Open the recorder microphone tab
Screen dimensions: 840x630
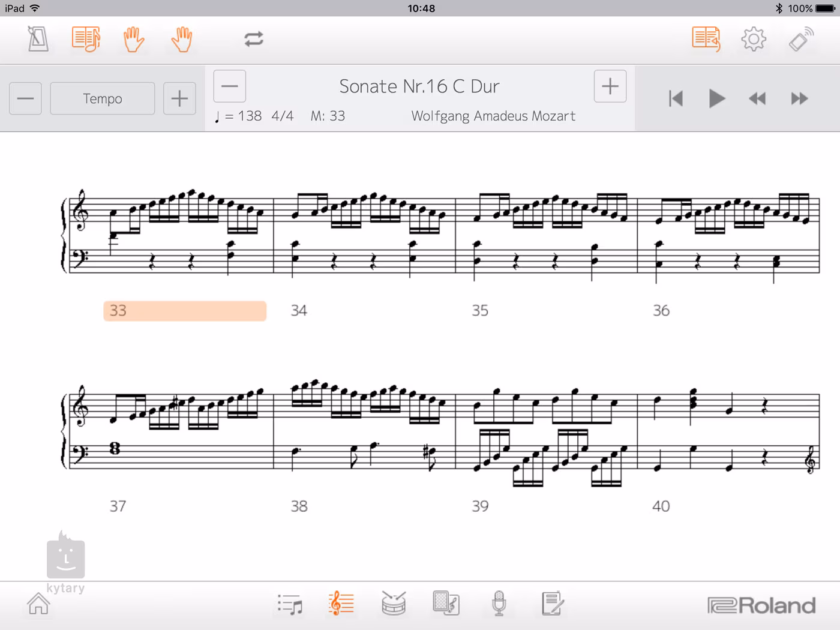tap(499, 604)
